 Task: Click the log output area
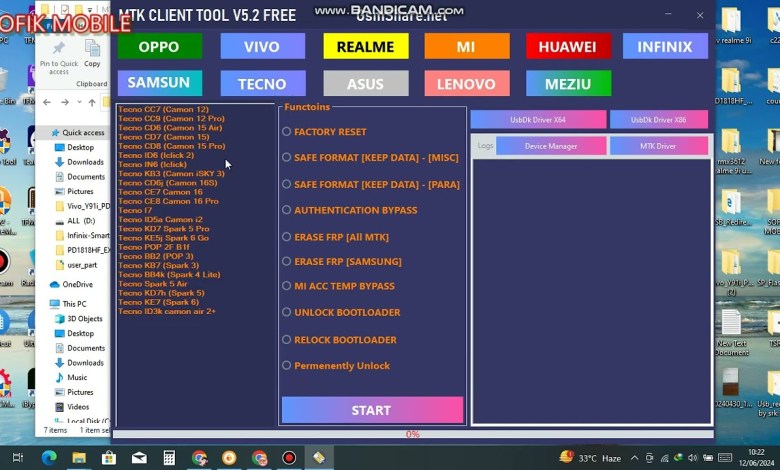(591, 291)
